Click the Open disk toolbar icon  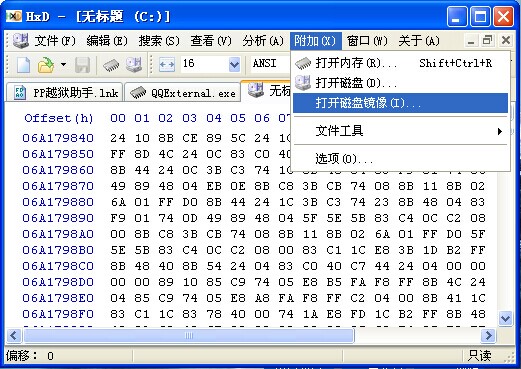click(134, 64)
